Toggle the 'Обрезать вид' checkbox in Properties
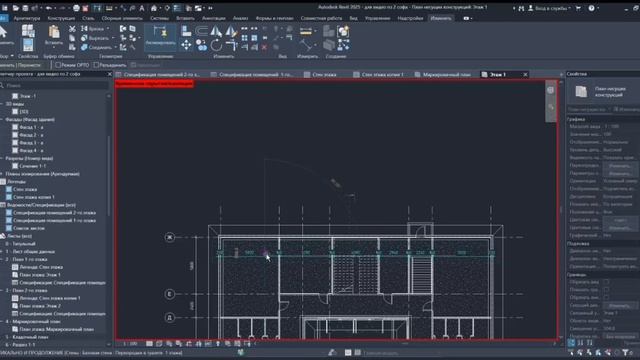Viewport: 640px width, 360px height. (x=606, y=282)
